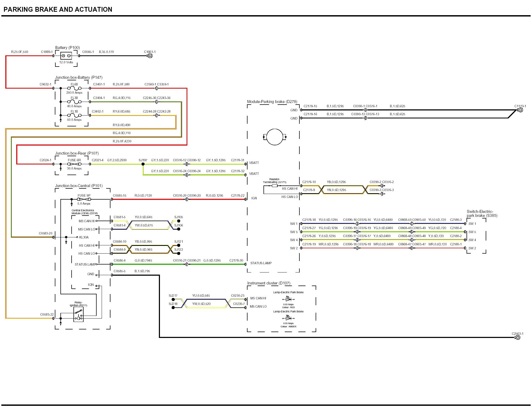532x409 pixels.
Task: Click the red Electric Park Brake lamp LED
Action: click(x=288, y=299)
